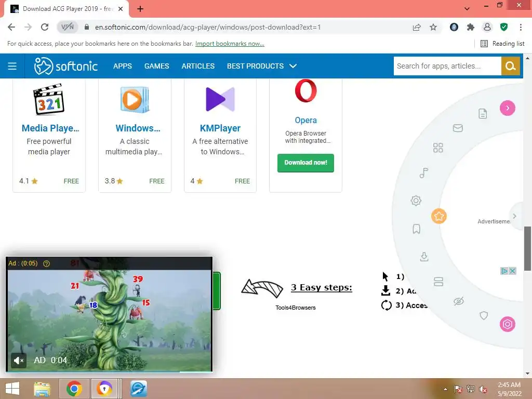This screenshot has width=532, height=399.
Task: Open the KMPlayer purple icon
Action: click(220, 99)
